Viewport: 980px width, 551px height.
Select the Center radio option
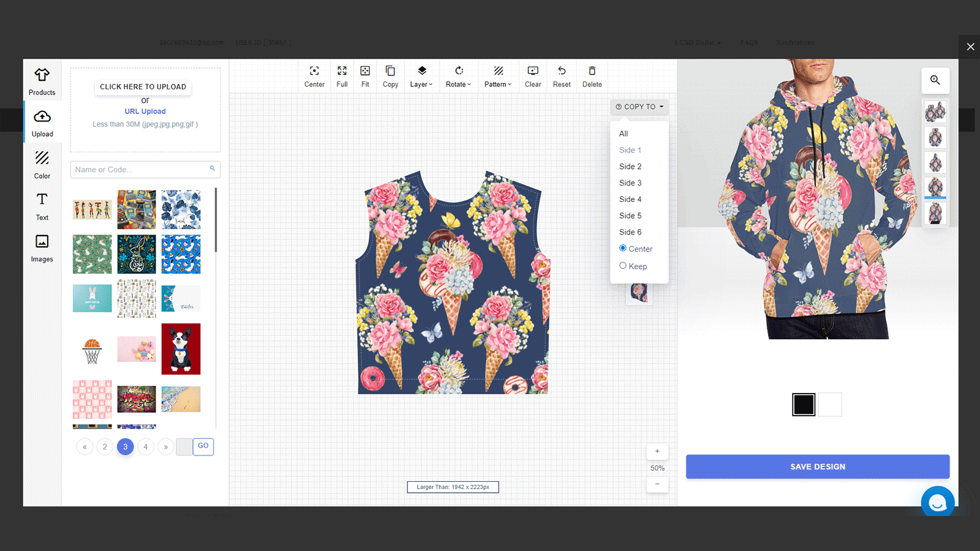pyautogui.click(x=622, y=249)
